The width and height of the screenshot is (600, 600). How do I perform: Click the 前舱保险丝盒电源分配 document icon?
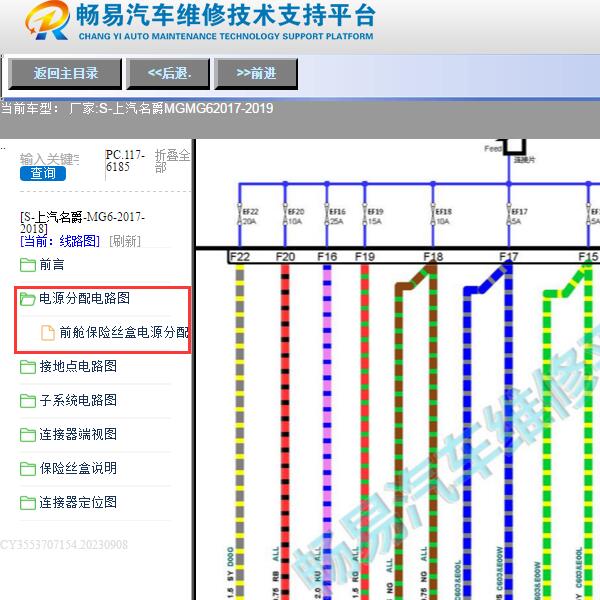(48, 333)
